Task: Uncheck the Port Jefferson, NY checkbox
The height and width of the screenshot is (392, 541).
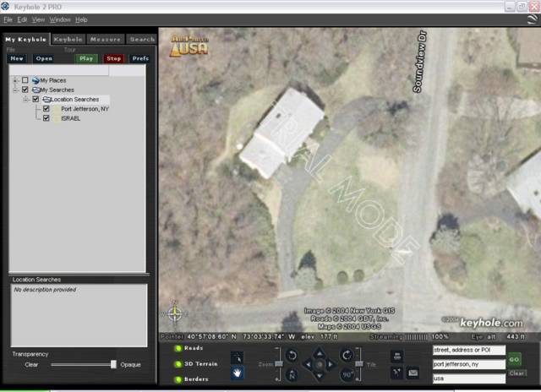Action: click(46, 109)
